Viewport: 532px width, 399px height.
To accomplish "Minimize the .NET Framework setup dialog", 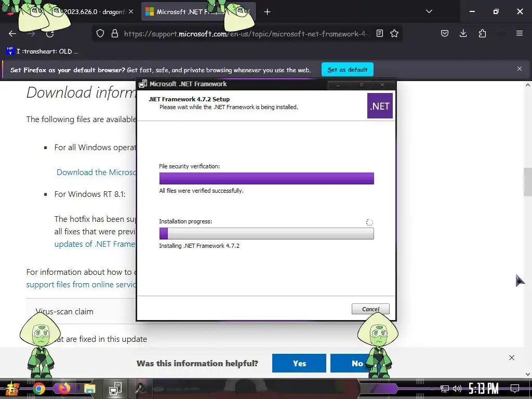I will [x=338, y=85].
